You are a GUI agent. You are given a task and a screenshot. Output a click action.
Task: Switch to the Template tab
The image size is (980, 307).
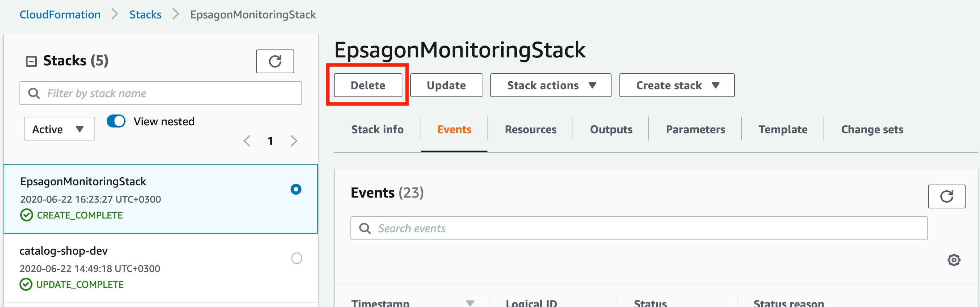click(782, 130)
